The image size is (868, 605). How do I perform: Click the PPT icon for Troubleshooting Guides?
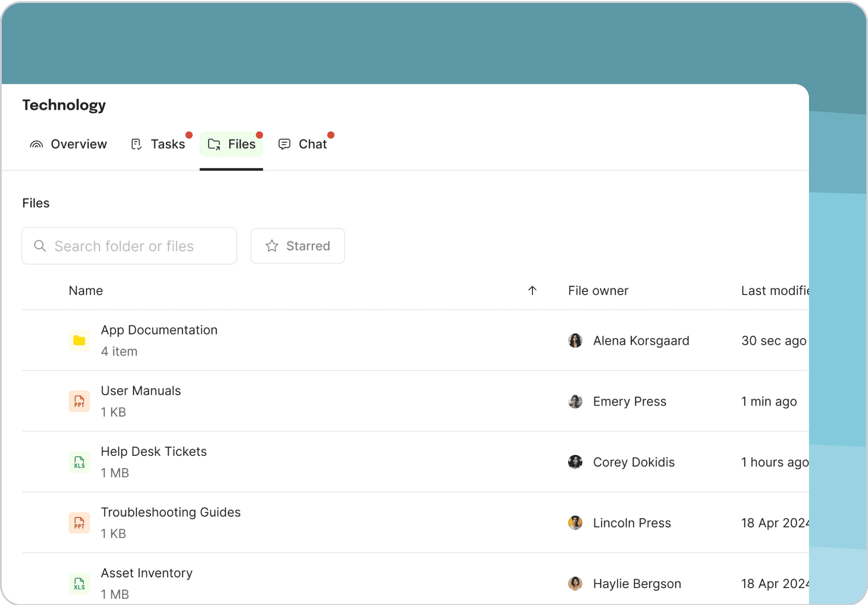(79, 523)
